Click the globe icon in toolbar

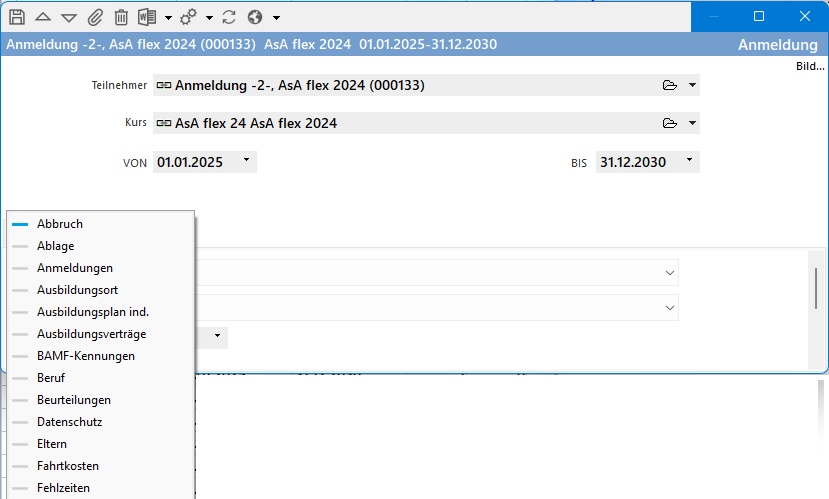[x=255, y=17]
